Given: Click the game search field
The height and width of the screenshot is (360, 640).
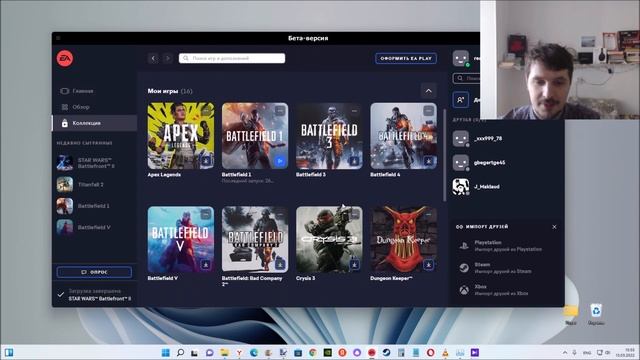Looking at the screenshot, I should coord(232,58).
